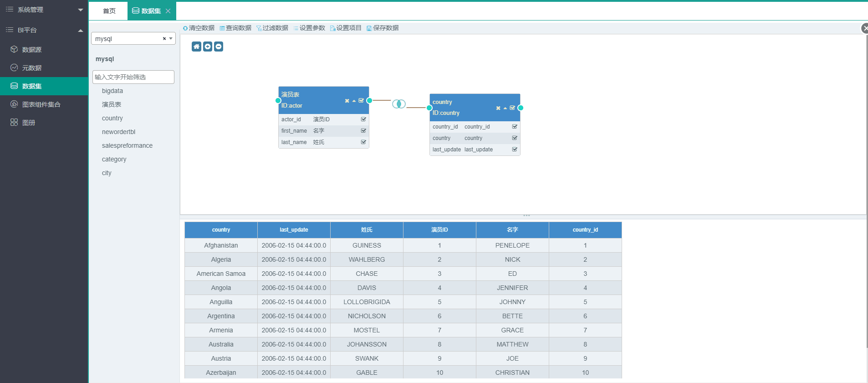
Task: Toggle the first_name field checkbox
Action: (x=363, y=131)
